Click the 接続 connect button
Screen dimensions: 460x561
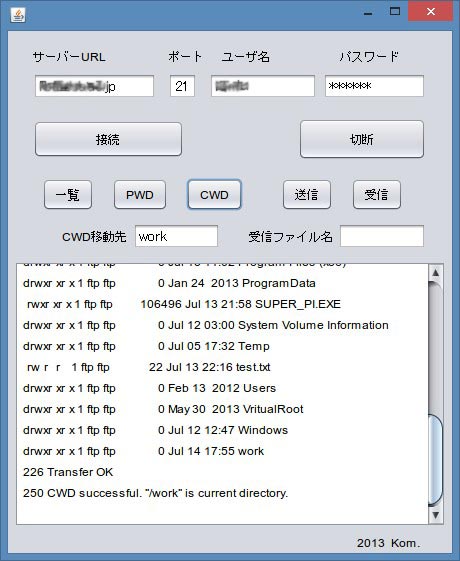tap(108, 139)
